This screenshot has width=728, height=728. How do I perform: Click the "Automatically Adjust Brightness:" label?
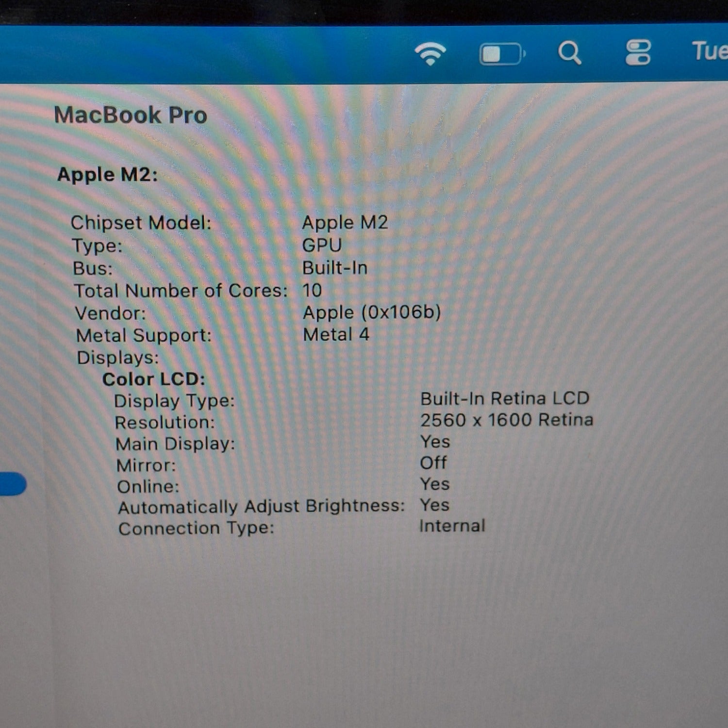click(262, 507)
